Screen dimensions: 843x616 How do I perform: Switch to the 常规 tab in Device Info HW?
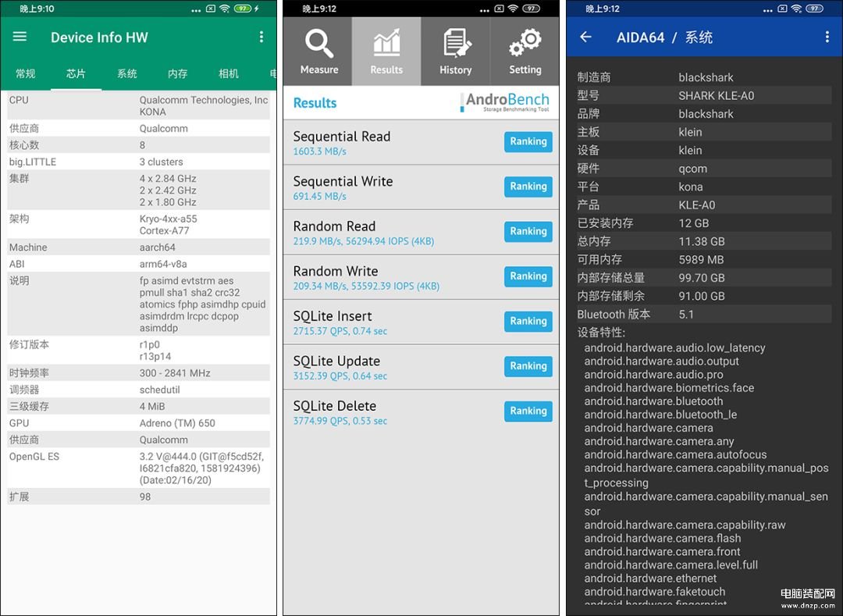pyautogui.click(x=25, y=73)
